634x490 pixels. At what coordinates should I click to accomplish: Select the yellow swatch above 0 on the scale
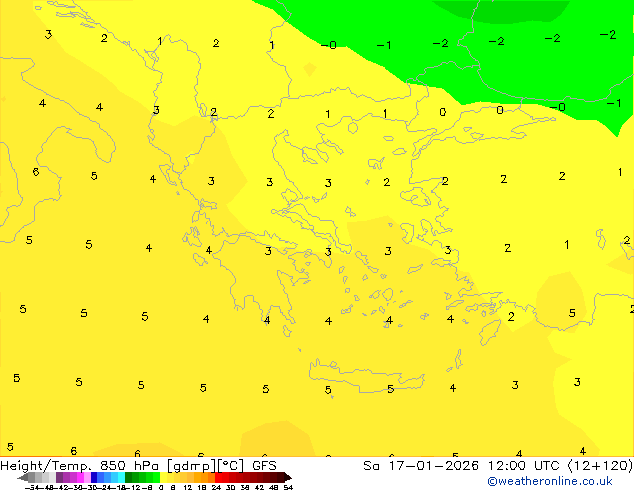(x=163, y=477)
